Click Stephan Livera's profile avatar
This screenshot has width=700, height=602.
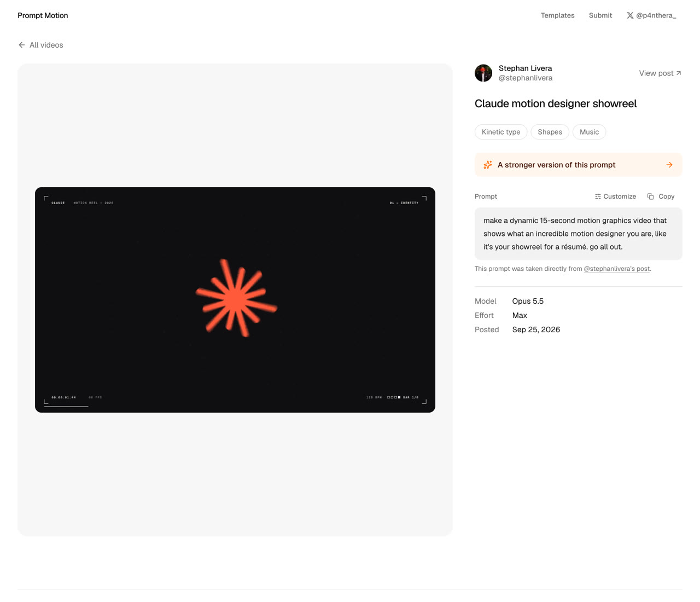click(483, 73)
